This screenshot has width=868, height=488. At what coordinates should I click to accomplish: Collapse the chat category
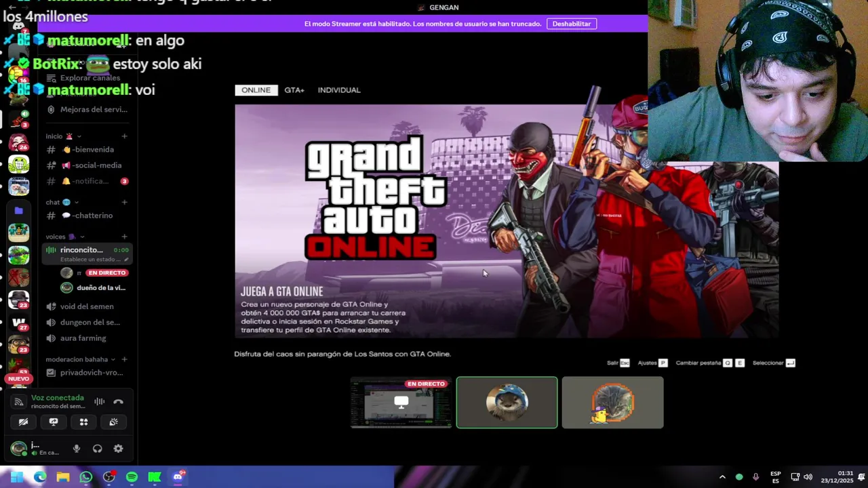(62, 202)
